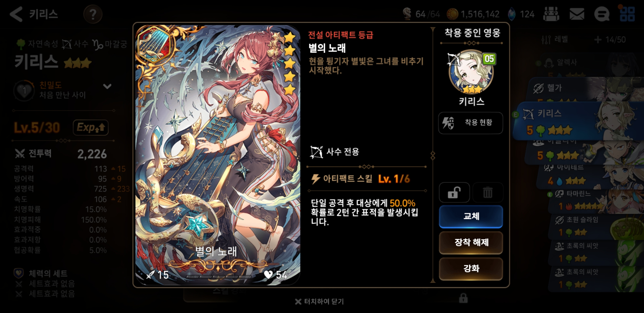Go back using the arrow beside 키리스
This screenshot has width=644, height=313.
[x=16, y=14]
